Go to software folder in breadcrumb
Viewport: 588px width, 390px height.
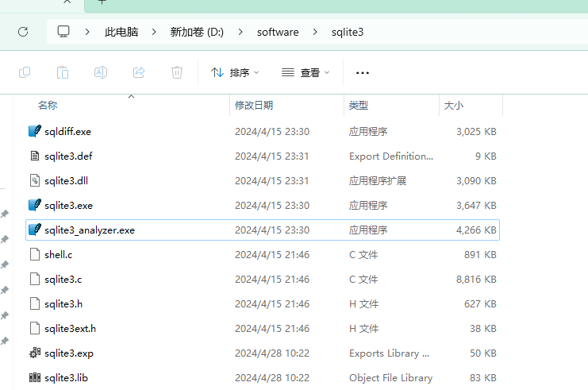pos(278,33)
